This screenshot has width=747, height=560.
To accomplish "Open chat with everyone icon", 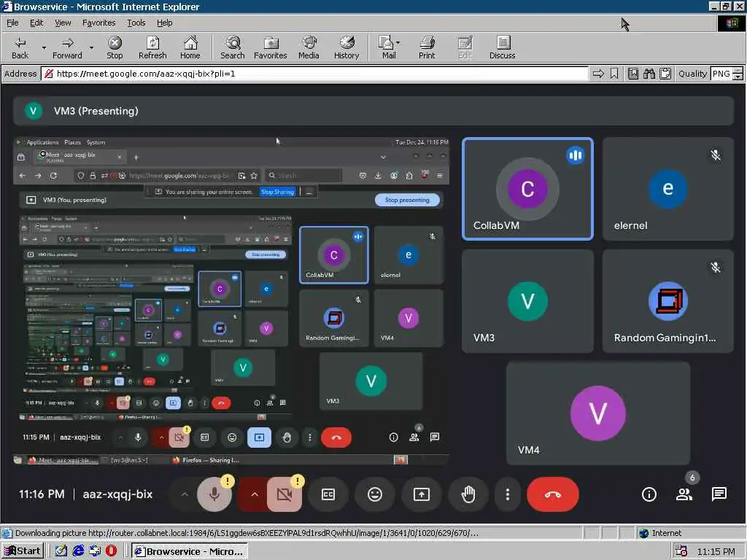I will (x=719, y=494).
